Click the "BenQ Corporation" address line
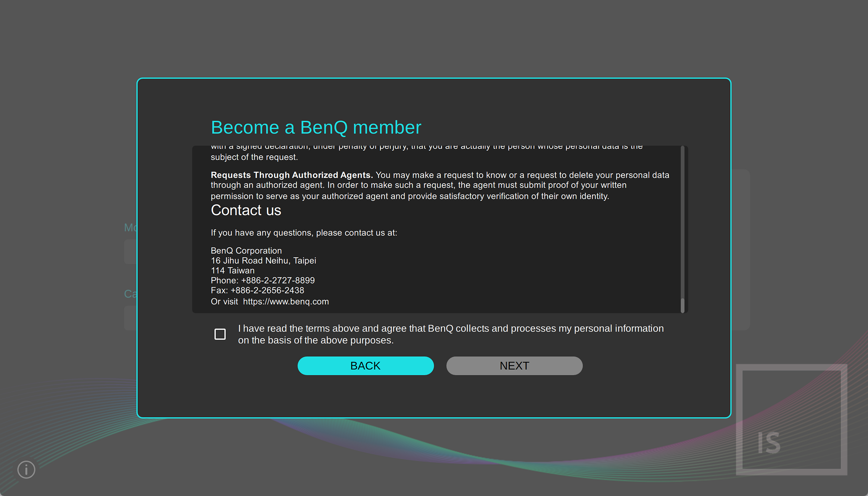This screenshot has height=496, width=868. coord(246,251)
